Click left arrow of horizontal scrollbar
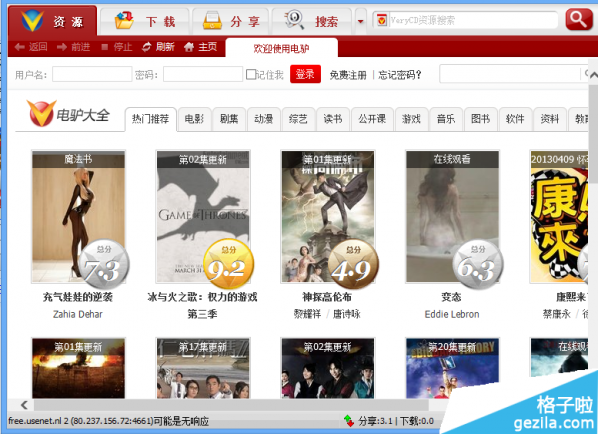Image resolution: width=598 pixels, height=434 pixels. point(24,405)
